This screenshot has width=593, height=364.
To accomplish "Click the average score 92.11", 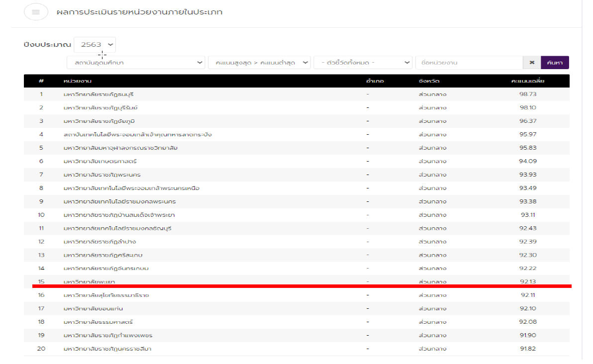I will [528, 295].
